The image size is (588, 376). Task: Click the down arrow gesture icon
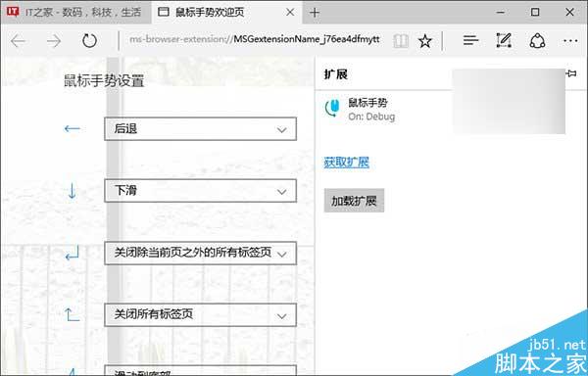(x=72, y=190)
